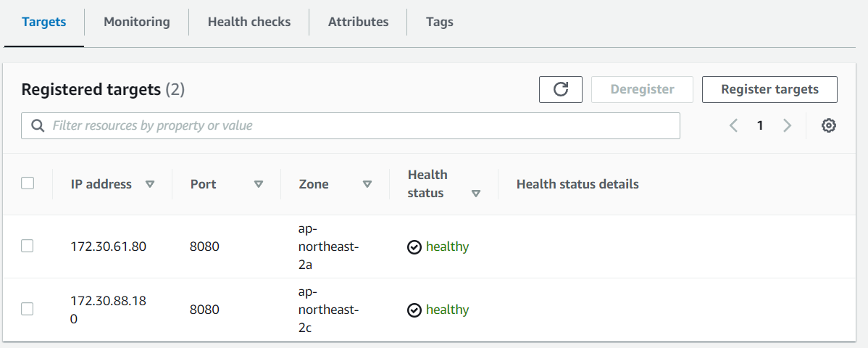The height and width of the screenshot is (348, 868).
Task: Sort by Port column arrow
Action: (259, 184)
